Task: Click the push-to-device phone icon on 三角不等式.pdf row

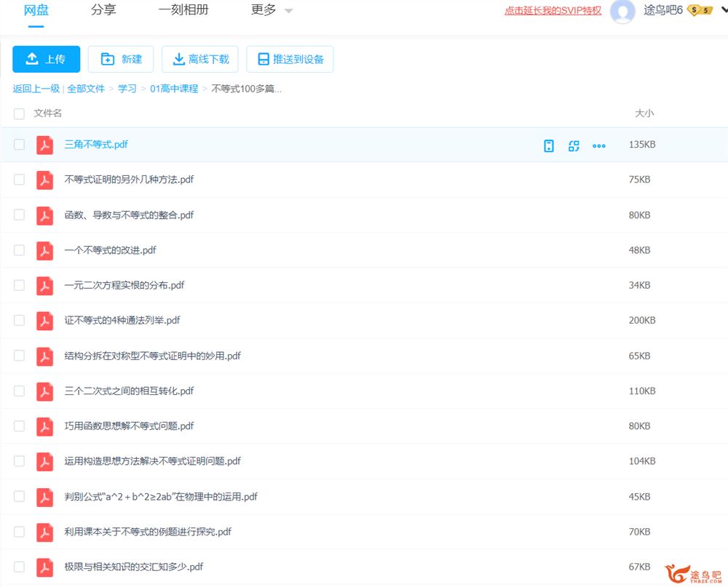Action: pyautogui.click(x=549, y=145)
